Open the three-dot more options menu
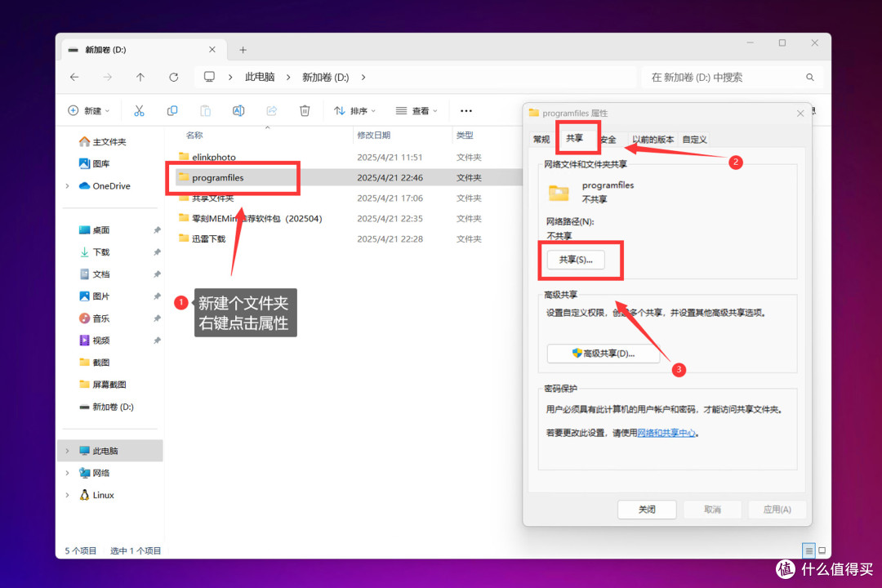Viewport: 882px width, 588px height. point(466,111)
